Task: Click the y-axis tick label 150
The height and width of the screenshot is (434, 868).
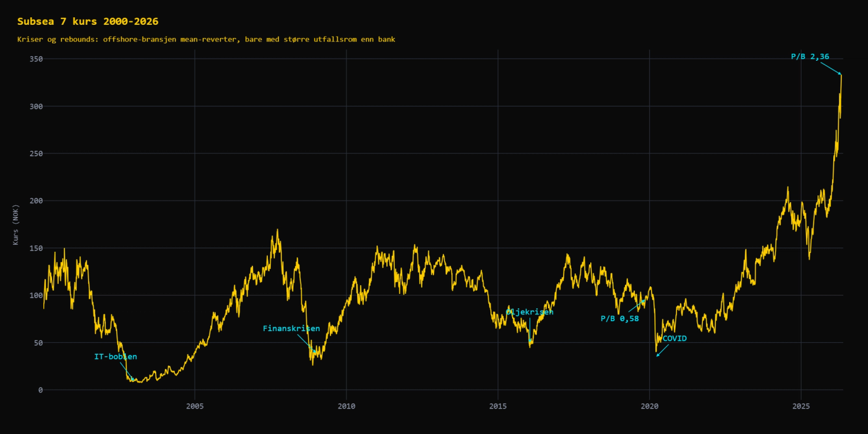Action: pyautogui.click(x=36, y=248)
